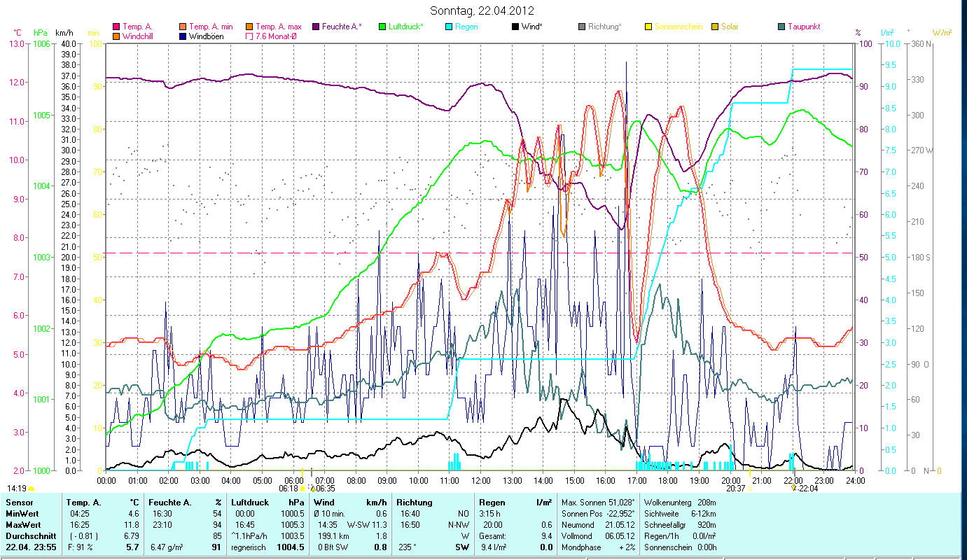Click the Feuchte A. table header
Viewport: 967px width, 560px height.
point(169,503)
